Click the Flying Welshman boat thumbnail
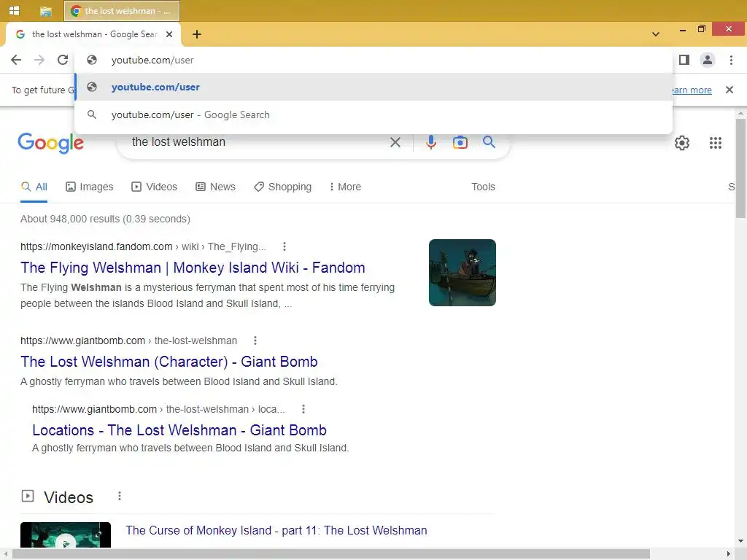Viewport: 747px width, 560px height. [462, 273]
